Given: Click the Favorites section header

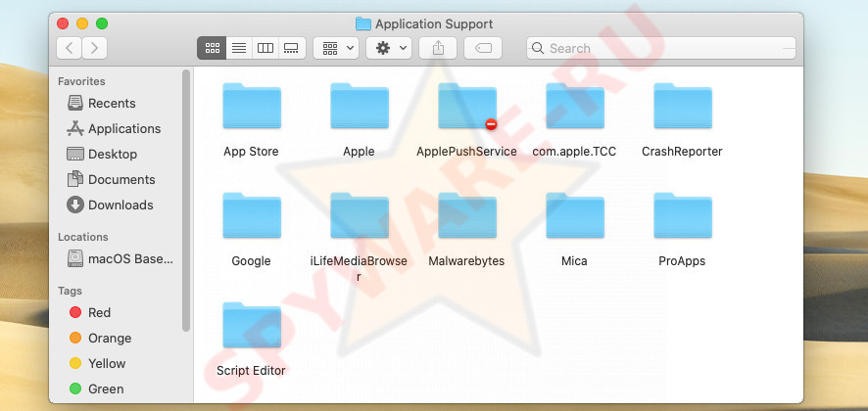Looking at the screenshot, I should point(81,81).
